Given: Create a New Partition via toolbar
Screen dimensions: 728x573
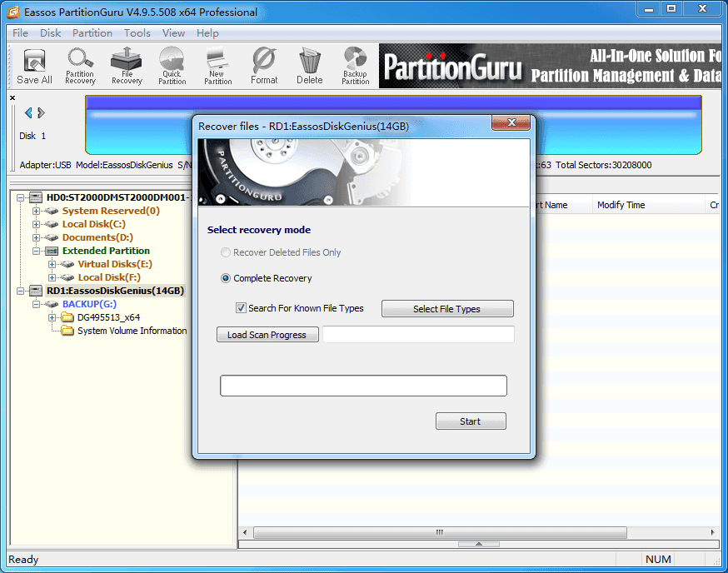Looking at the screenshot, I should 217,67.
